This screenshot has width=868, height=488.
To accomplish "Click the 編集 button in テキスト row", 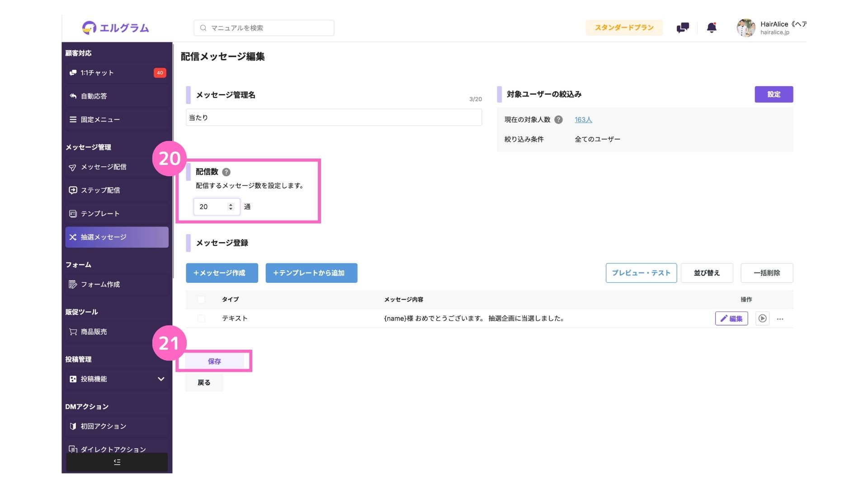I will [x=731, y=319].
